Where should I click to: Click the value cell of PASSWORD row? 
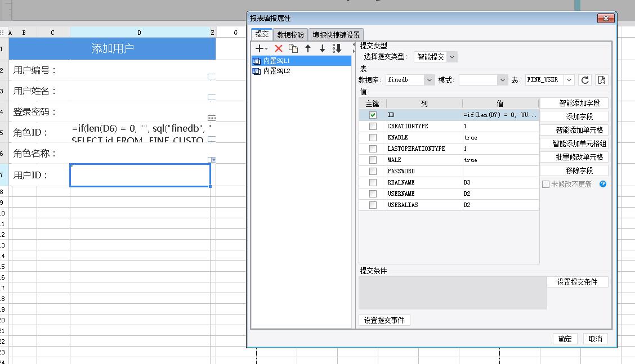(500, 171)
